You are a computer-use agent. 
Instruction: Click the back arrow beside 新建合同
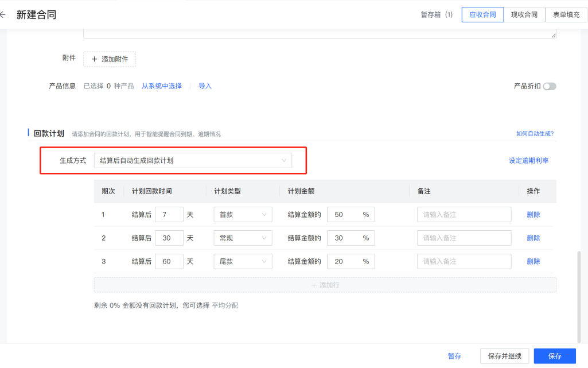3,14
